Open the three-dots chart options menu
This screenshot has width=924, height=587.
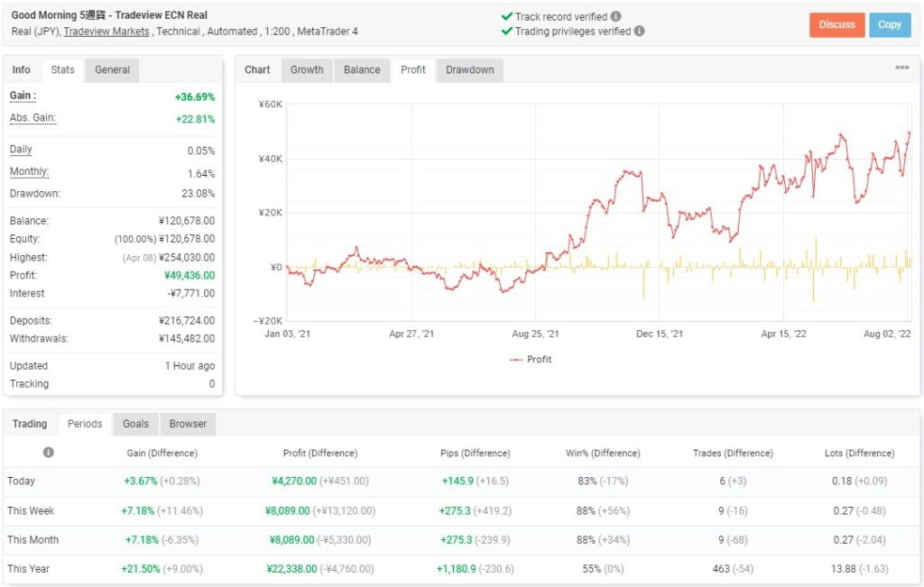[x=901, y=69]
